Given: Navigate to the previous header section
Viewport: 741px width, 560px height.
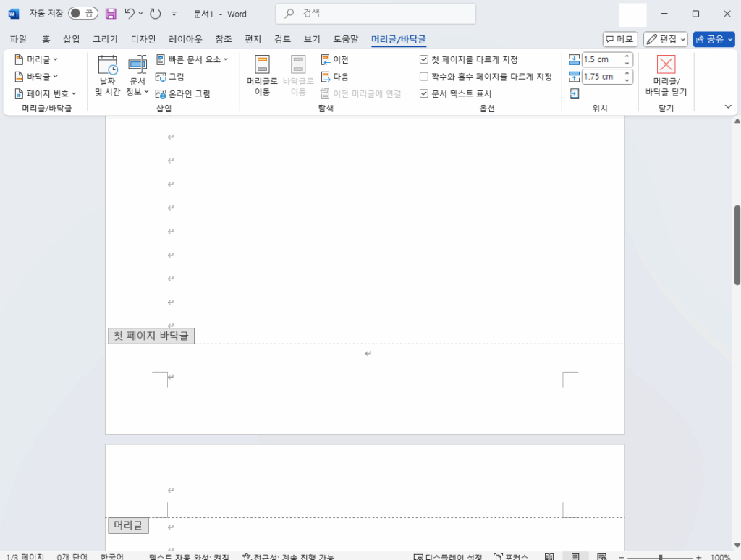Looking at the screenshot, I should click(335, 59).
